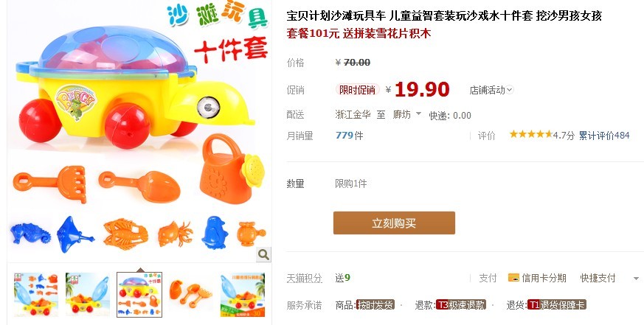Select the fifth thumbnail with yellow banner
The height and width of the screenshot is (325, 644).
point(243,295)
